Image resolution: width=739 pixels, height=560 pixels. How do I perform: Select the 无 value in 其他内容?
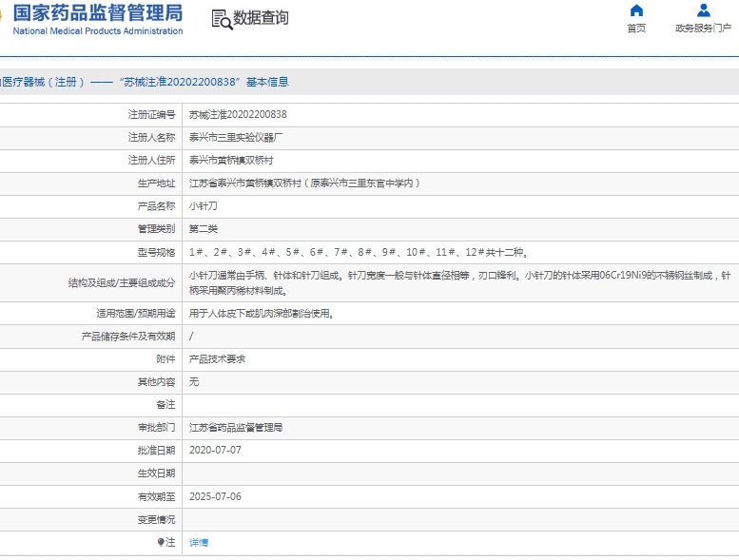tap(194, 382)
